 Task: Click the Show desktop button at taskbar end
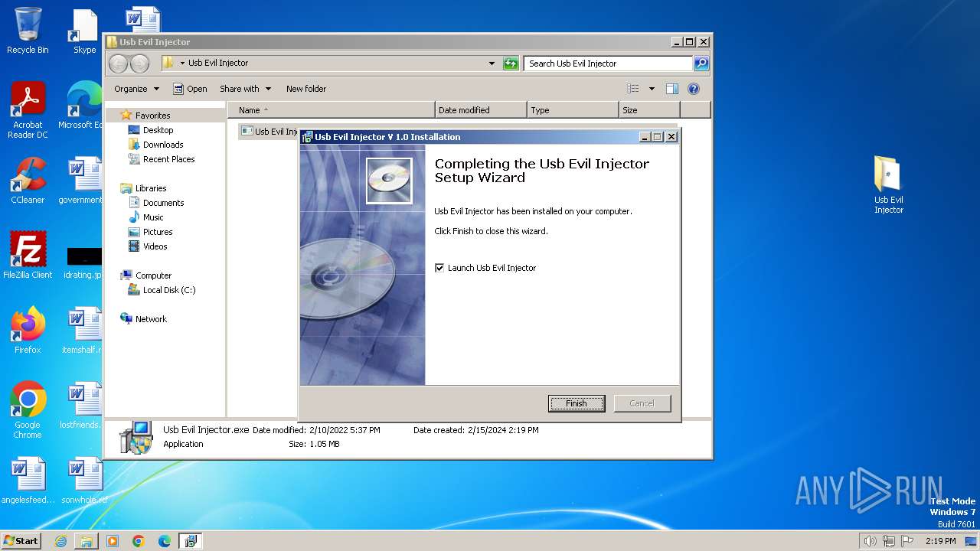(972, 541)
